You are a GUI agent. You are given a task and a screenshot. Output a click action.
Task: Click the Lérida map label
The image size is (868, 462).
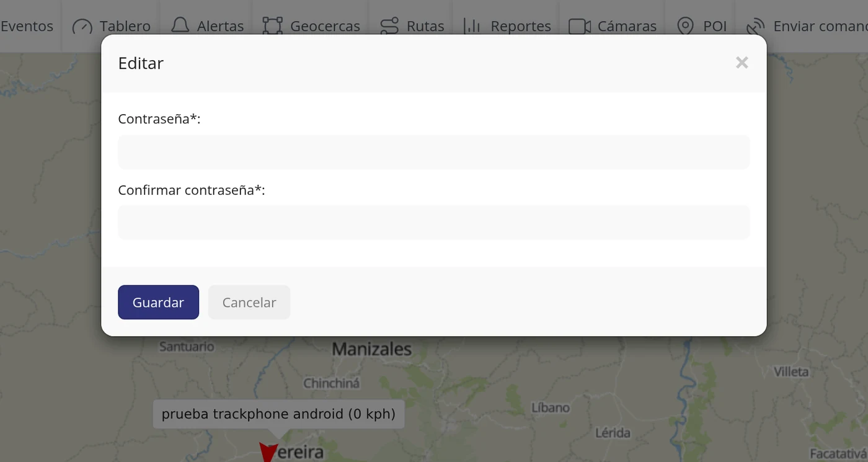[x=613, y=433]
